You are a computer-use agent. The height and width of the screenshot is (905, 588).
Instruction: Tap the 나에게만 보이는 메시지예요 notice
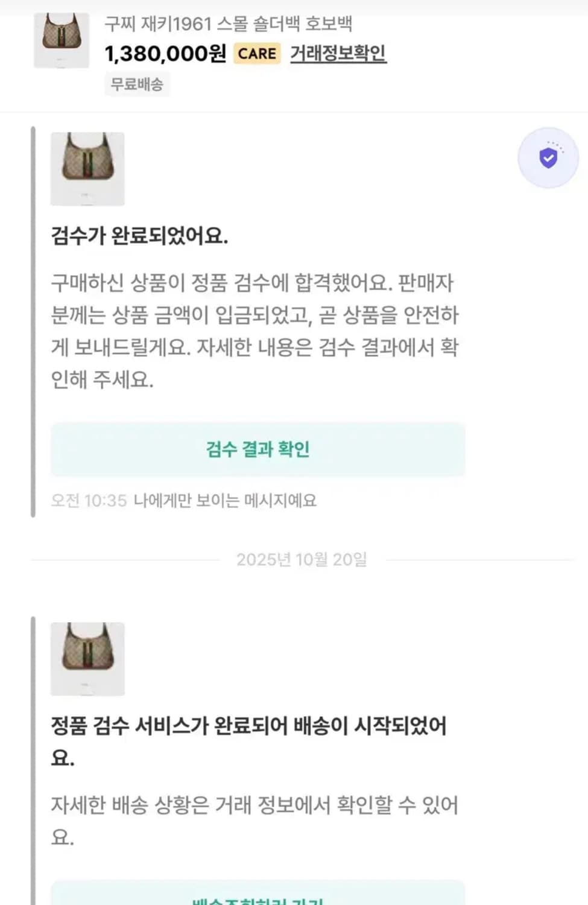(225, 500)
